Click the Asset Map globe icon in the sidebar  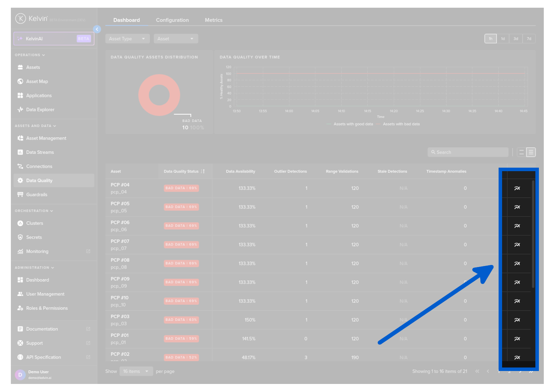point(20,81)
